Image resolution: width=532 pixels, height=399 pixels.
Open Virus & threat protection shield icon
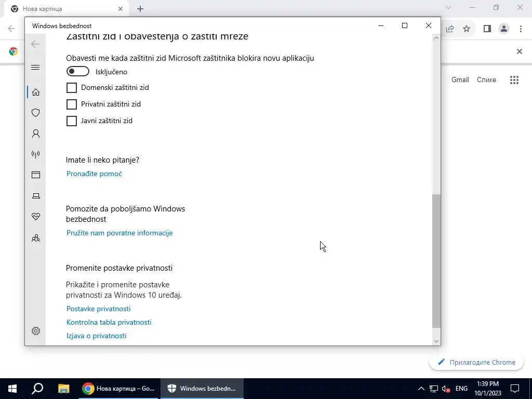click(x=36, y=113)
